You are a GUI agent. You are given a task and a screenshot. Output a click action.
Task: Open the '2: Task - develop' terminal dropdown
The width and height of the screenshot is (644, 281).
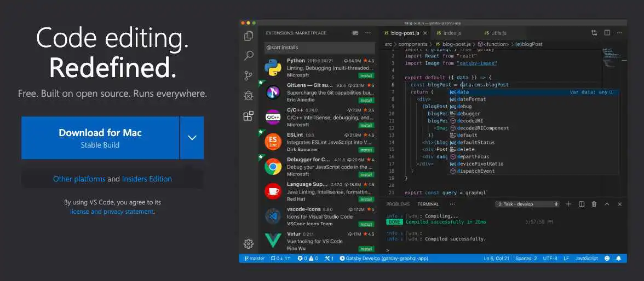coord(528,204)
